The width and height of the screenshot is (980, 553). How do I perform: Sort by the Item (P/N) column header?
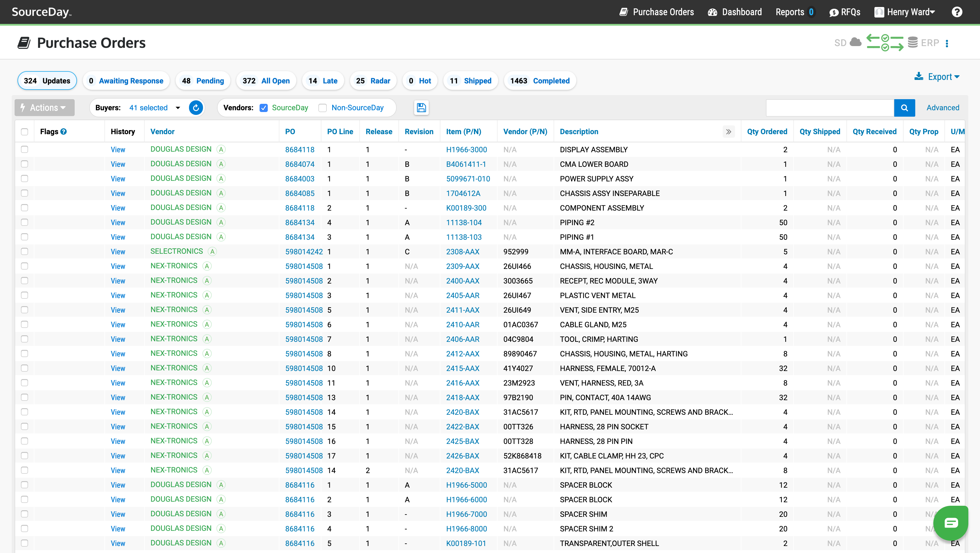[x=463, y=132]
